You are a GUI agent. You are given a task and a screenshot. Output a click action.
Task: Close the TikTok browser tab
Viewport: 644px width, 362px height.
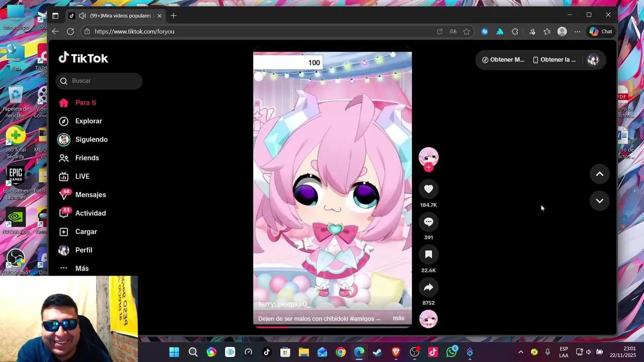[x=159, y=16]
